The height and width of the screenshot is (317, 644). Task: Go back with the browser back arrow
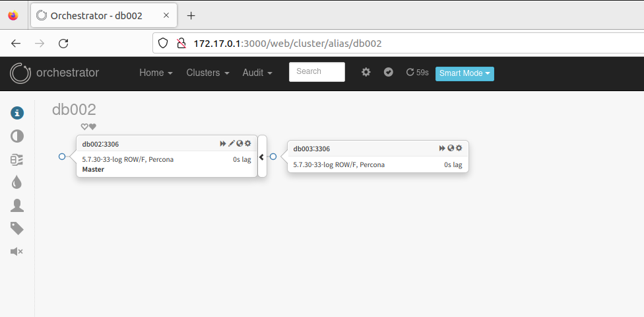tap(16, 43)
